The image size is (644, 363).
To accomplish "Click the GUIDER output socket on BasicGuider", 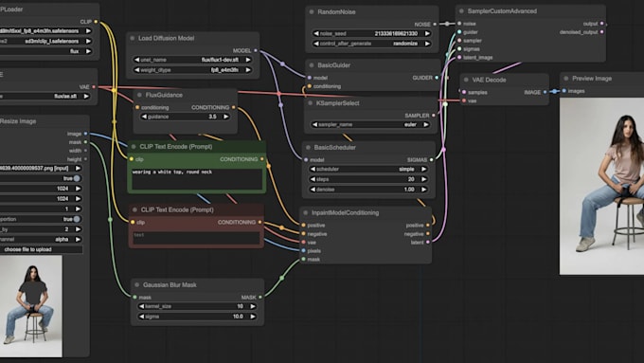I will click(x=437, y=78).
